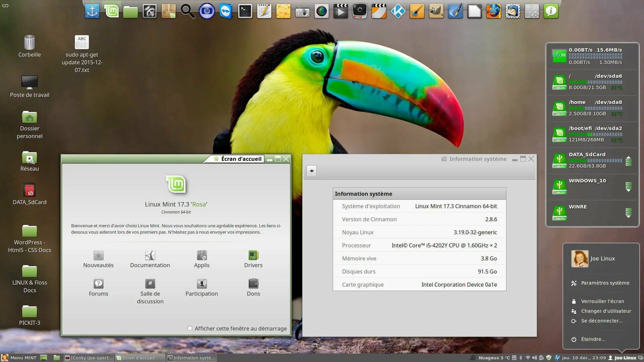Open GIMP from the top dock

click(436, 11)
